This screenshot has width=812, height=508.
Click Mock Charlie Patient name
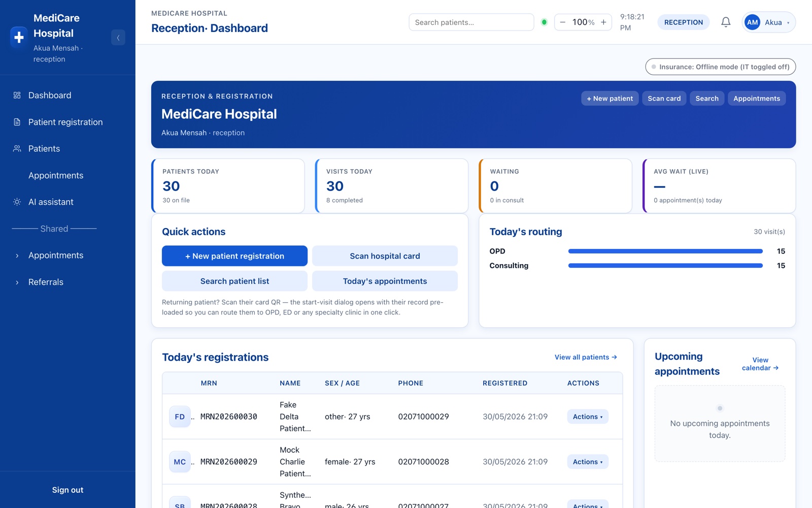tap(295, 462)
